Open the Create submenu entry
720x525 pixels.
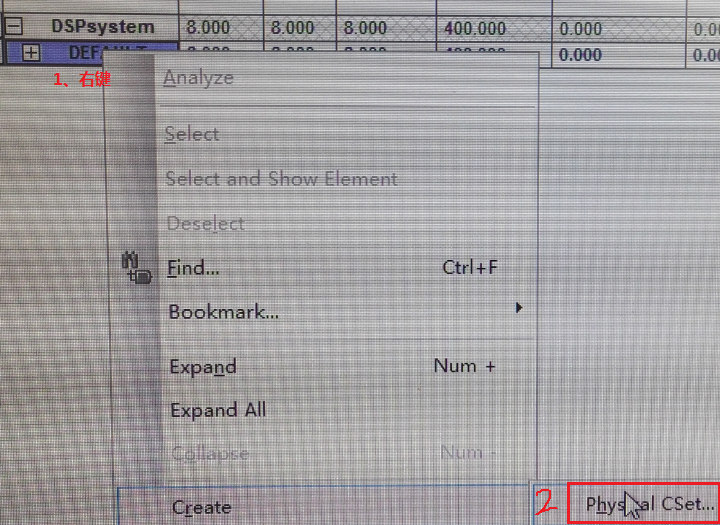201,507
